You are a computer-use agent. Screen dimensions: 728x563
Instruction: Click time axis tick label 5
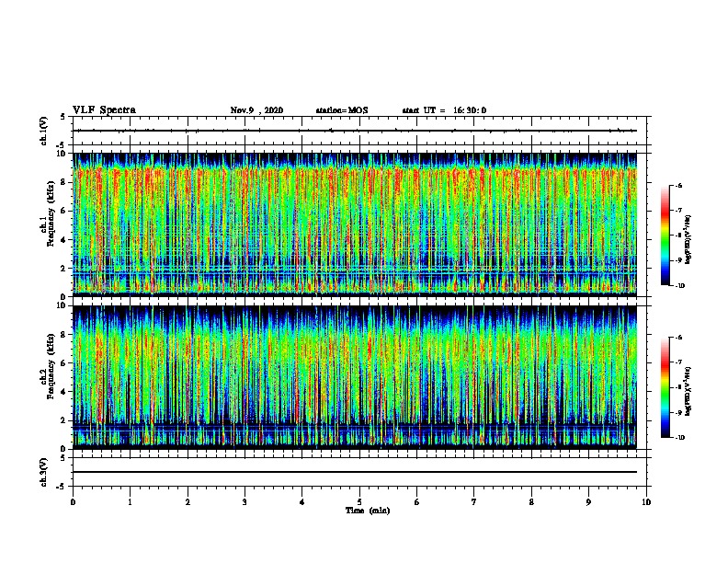point(359,502)
